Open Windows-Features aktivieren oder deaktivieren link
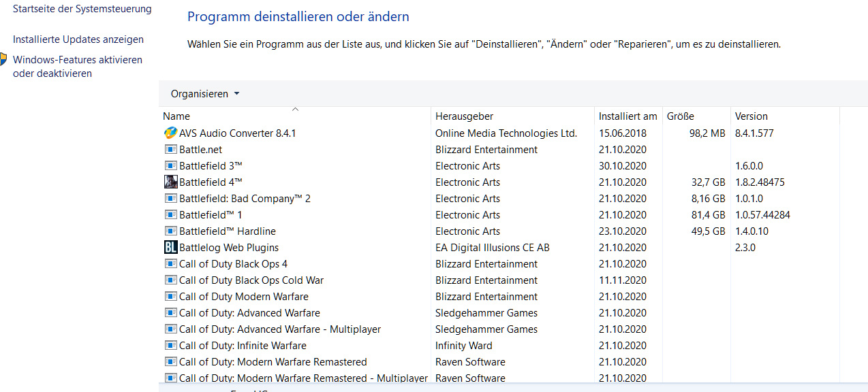 click(78, 67)
